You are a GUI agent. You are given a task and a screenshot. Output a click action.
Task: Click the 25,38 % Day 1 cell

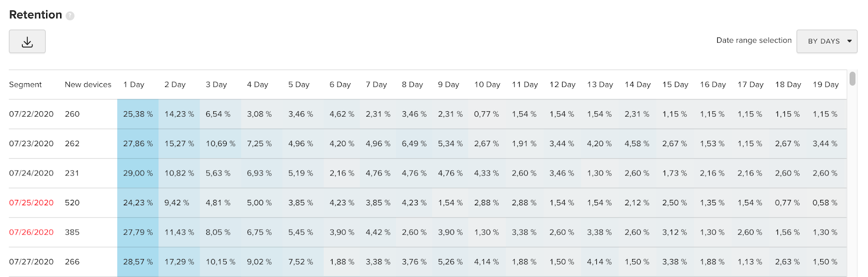tap(138, 114)
